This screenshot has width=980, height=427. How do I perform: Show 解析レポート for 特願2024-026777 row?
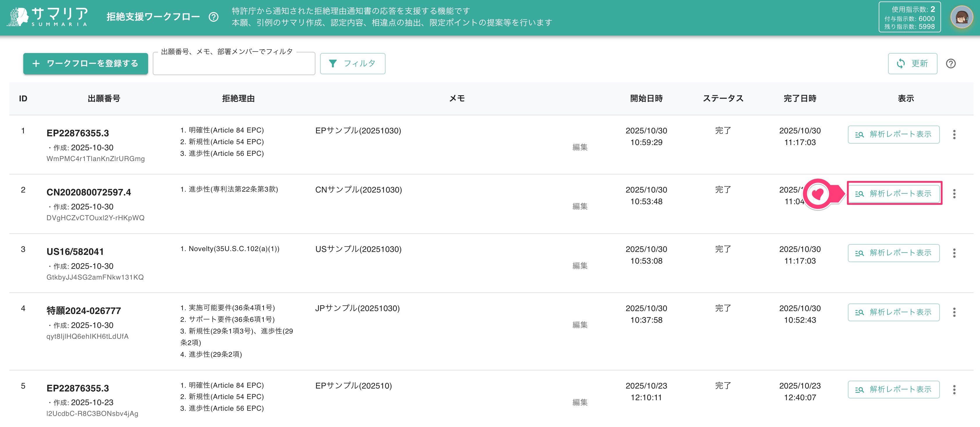(894, 312)
